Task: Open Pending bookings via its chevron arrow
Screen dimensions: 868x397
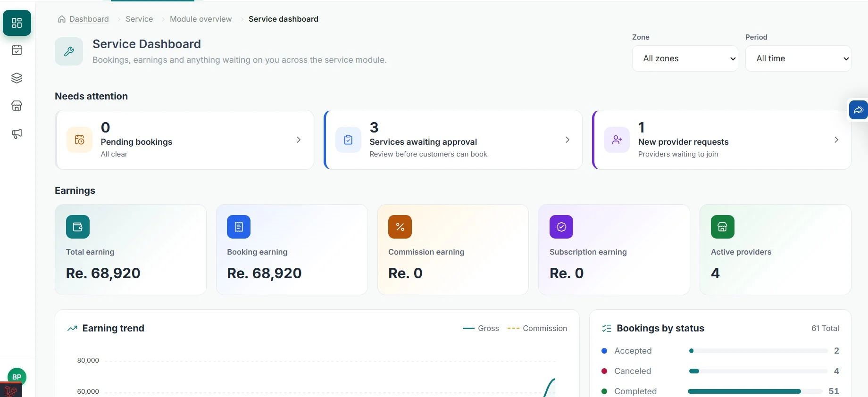Action: [299, 140]
